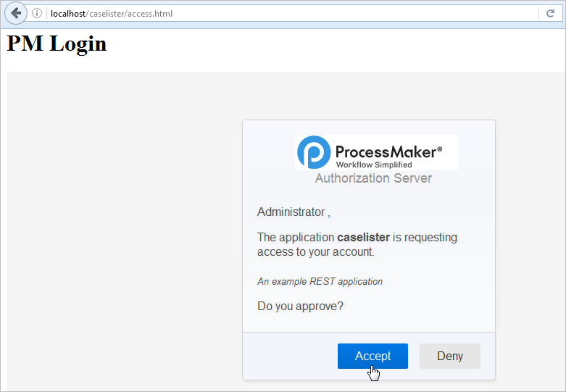Click the PM Login heading

click(57, 43)
